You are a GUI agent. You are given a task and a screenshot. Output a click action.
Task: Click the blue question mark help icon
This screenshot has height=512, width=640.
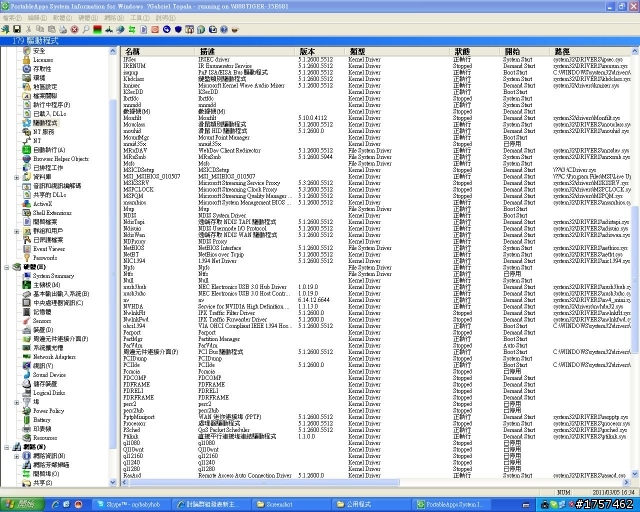pos(224,29)
